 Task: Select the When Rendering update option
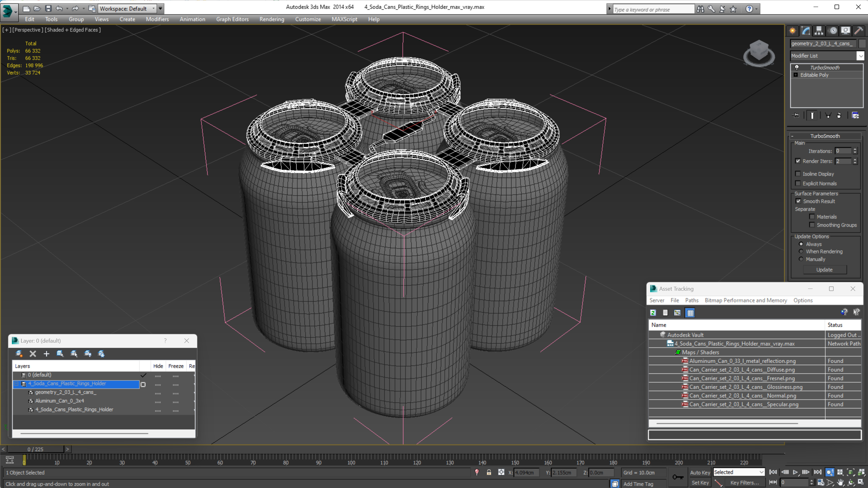coord(801,251)
